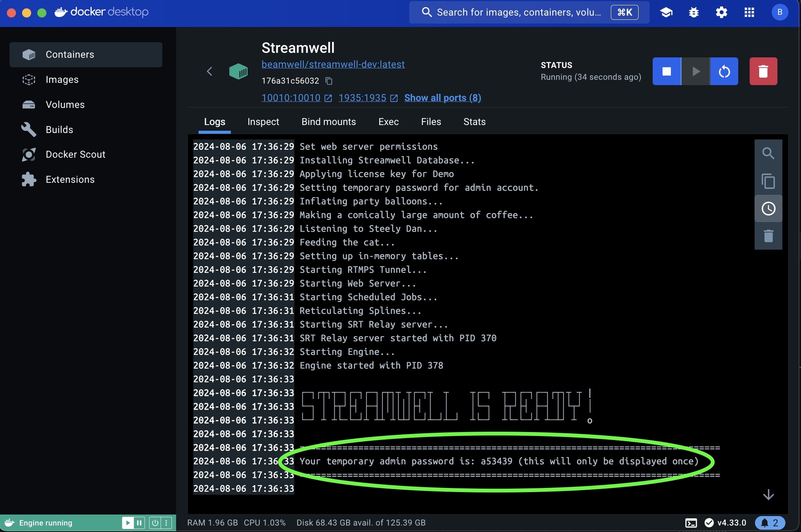This screenshot has height=532, width=801.
Task: Open engine options three-dot menu
Action: tap(166, 523)
